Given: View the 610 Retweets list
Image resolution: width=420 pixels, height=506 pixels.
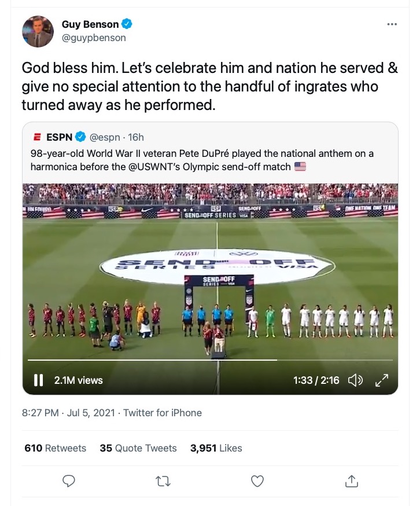Looking at the screenshot, I should pyautogui.click(x=56, y=448).
